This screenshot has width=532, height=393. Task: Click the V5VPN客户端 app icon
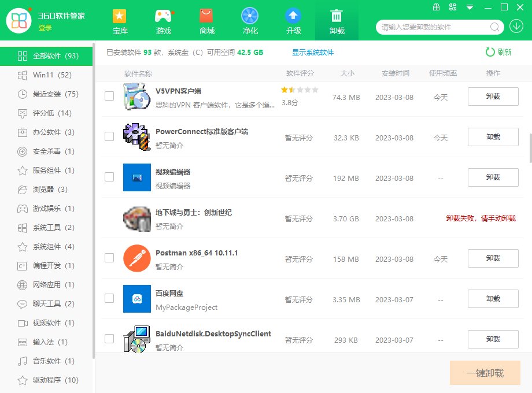136,97
